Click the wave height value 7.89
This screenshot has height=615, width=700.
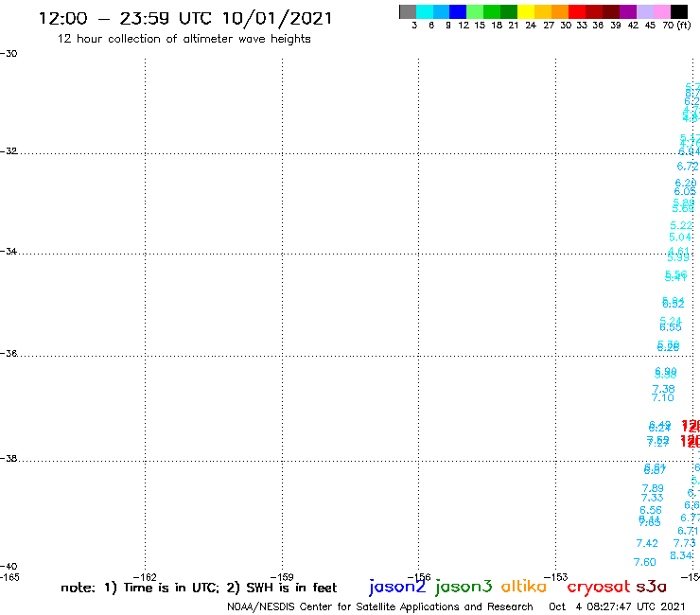[x=653, y=489]
